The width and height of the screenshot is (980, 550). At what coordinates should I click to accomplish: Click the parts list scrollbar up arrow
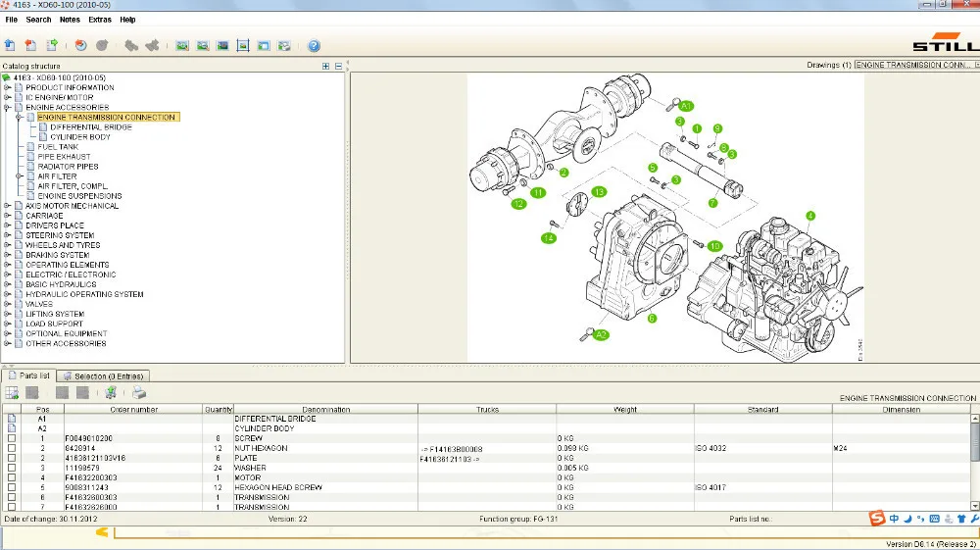pos(975,418)
